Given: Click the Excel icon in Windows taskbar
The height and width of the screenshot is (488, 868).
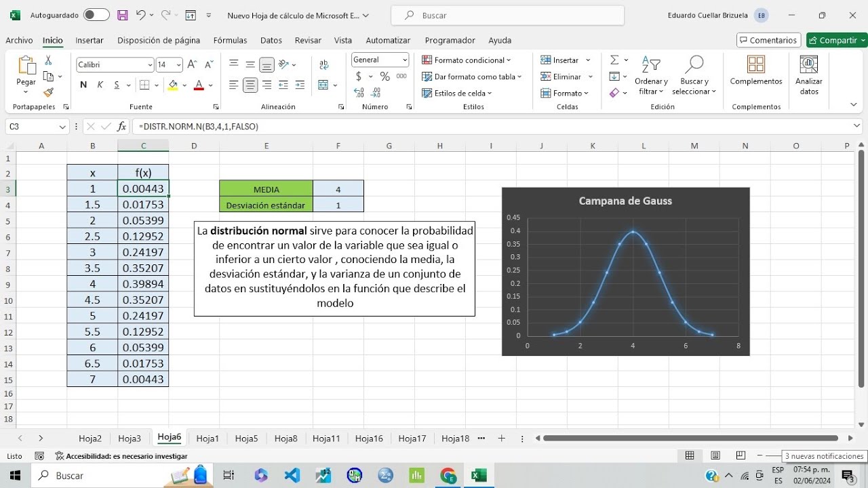Looking at the screenshot, I should [479, 475].
